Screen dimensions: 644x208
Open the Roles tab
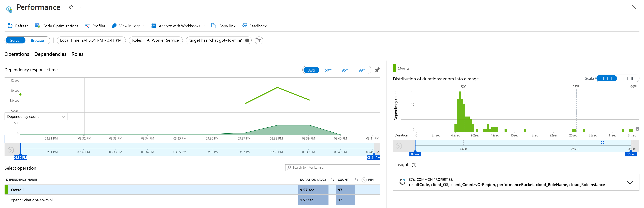[x=78, y=54]
